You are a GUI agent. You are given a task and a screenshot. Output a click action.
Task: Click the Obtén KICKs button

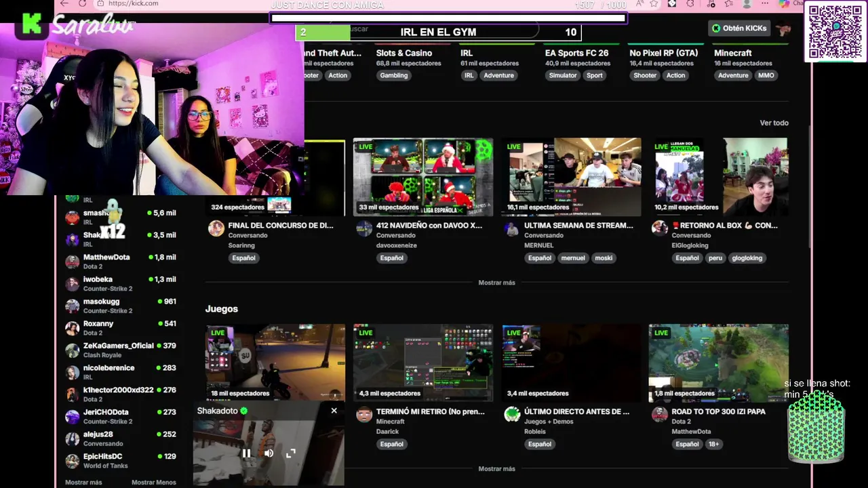(739, 28)
